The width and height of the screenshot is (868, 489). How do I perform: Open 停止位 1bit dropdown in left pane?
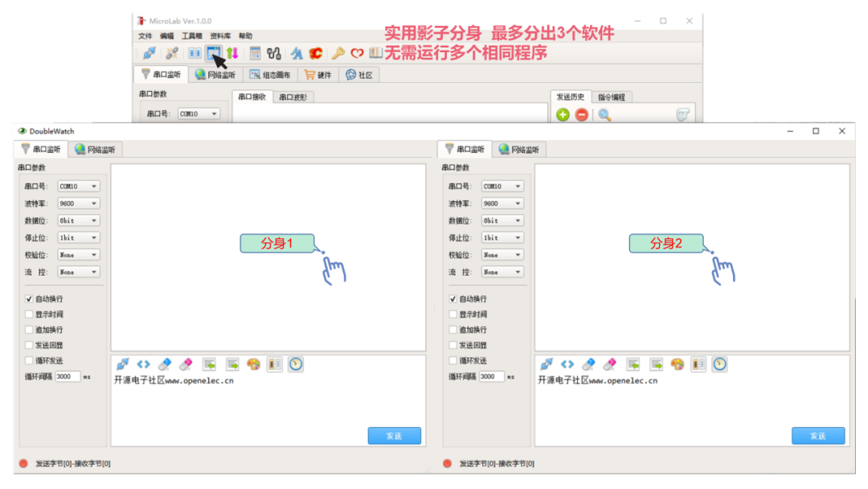pyautogui.click(x=79, y=237)
